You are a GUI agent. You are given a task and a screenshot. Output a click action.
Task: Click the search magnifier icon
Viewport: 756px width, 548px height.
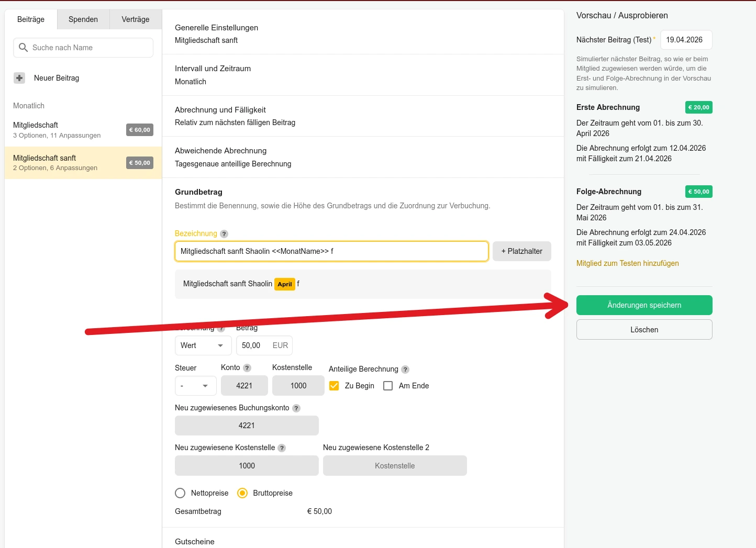[x=23, y=48]
